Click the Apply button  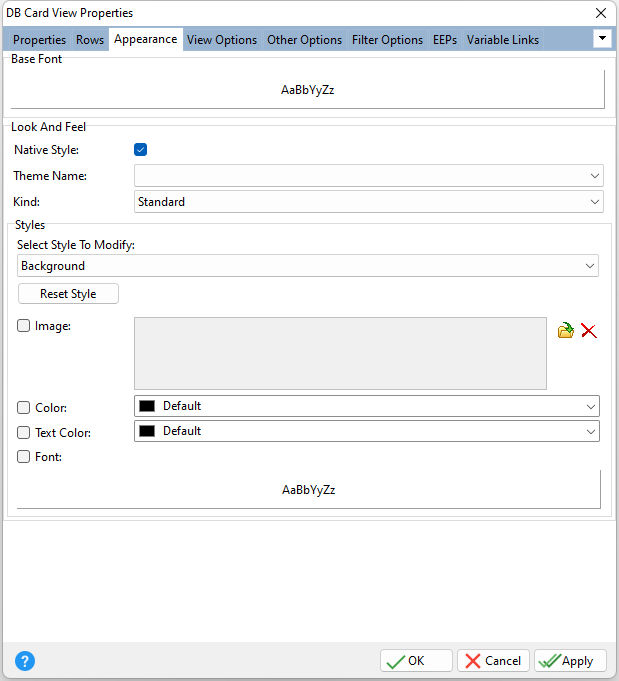[570, 661]
